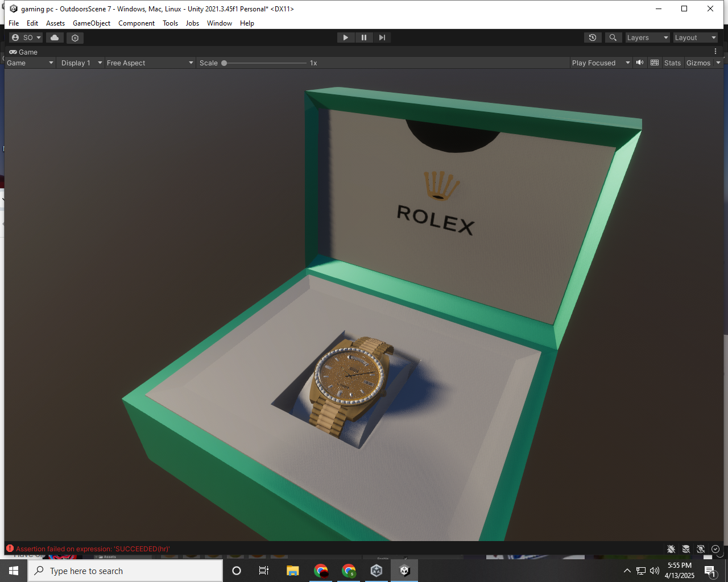Click the cache server status icon

tap(686, 549)
